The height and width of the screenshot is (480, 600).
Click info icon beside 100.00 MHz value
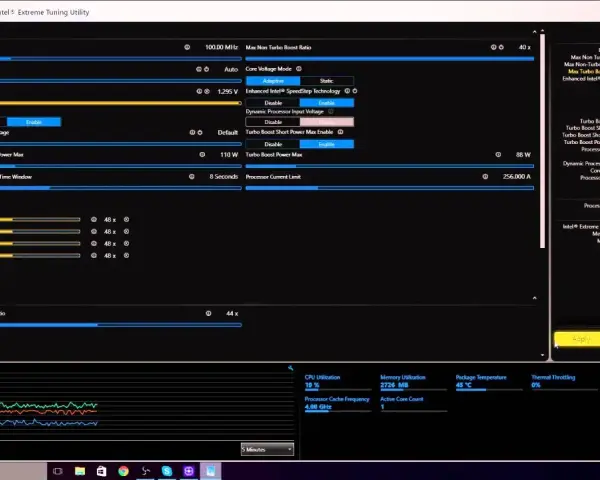pyautogui.click(x=187, y=47)
